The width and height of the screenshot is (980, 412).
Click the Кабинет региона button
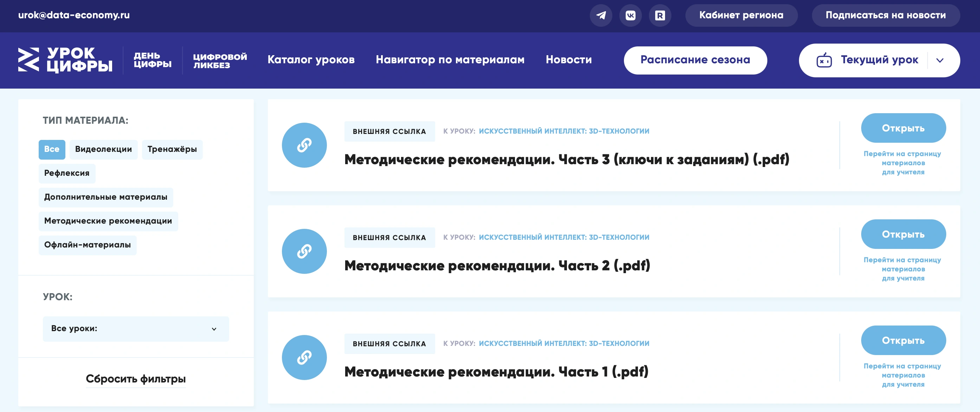tap(741, 15)
